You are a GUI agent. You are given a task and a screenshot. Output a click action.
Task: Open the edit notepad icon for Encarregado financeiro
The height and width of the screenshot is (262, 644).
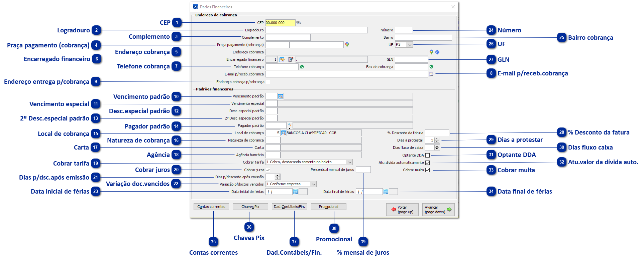tap(291, 59)
